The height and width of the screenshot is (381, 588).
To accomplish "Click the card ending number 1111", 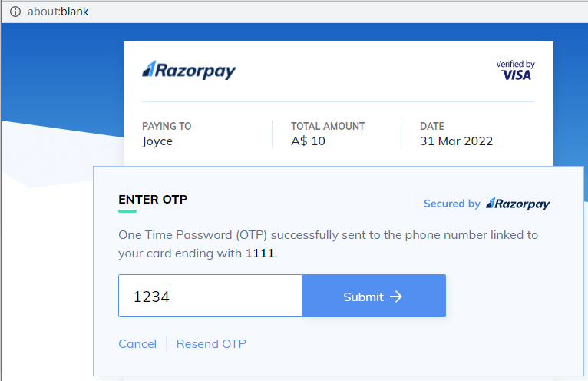I will (259, 253).
